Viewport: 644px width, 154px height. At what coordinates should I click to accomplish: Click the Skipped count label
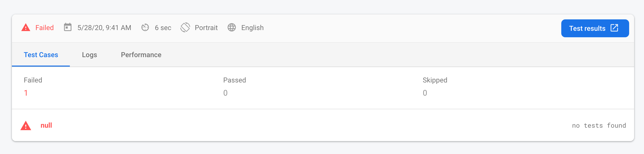(x=435, y=80)
